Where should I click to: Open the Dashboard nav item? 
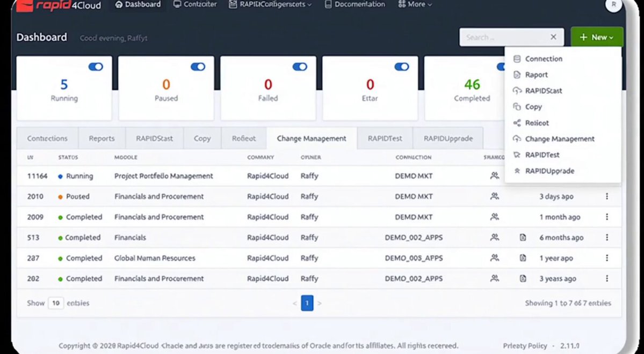(x=138, y=4)
